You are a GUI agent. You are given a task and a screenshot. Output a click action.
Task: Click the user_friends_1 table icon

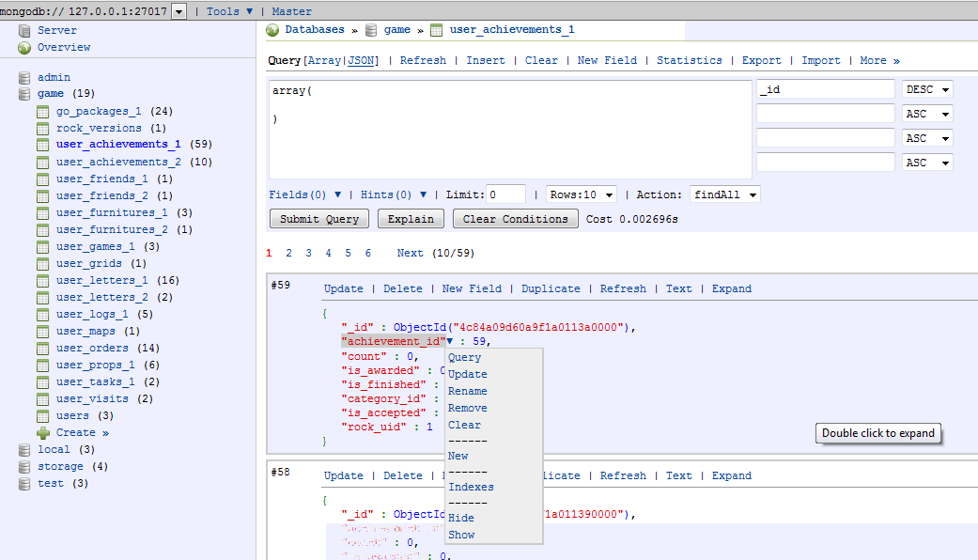tap(42, 179)
